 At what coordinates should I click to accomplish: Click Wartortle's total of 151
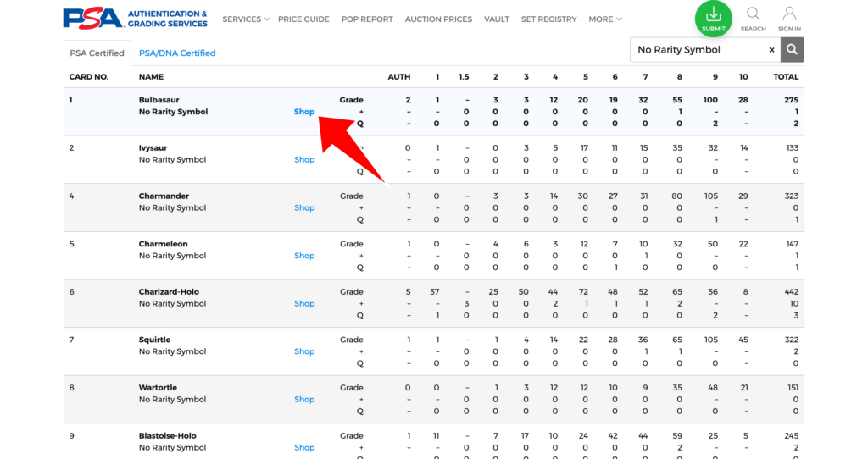[x=793, y=388]
